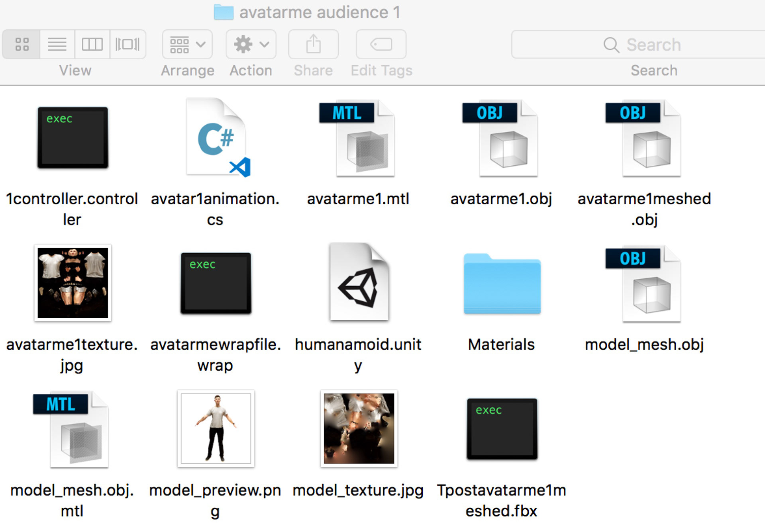
Task: Click the Share toolbar button
Action: 314,44
